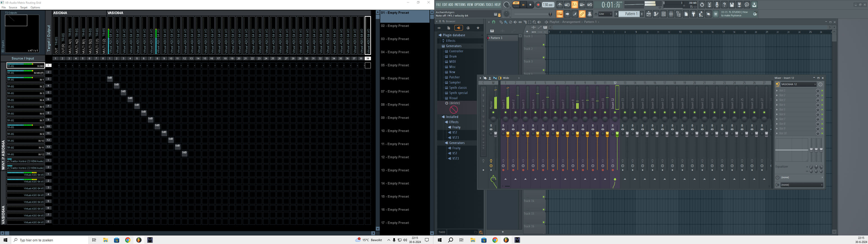868x244 pixels.
Task: Select the paint brush tool in Playlist
Action: tap(506, 22)
